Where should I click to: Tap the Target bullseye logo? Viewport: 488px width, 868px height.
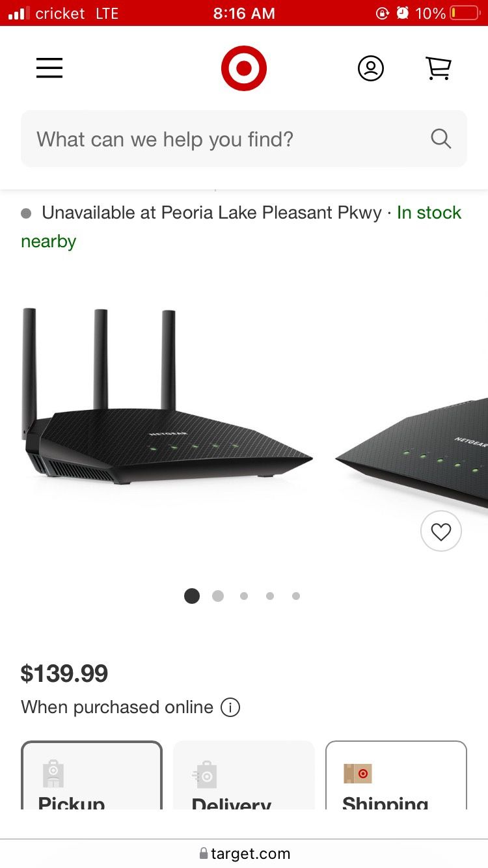244,68
